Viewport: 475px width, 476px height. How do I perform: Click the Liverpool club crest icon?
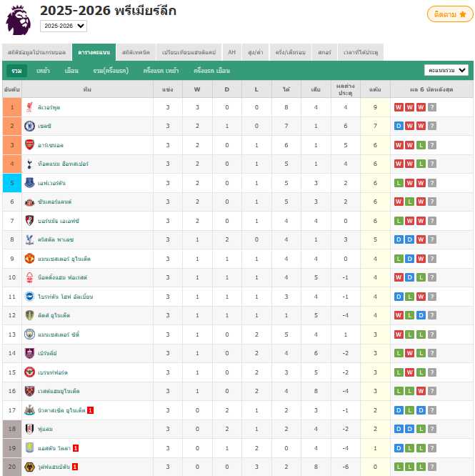coord(29,107)
